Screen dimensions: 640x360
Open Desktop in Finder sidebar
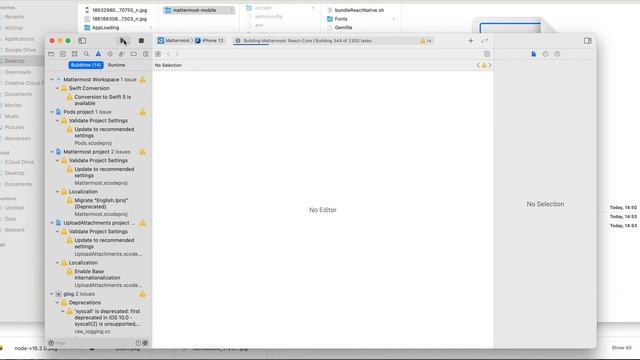pos(15,61)
